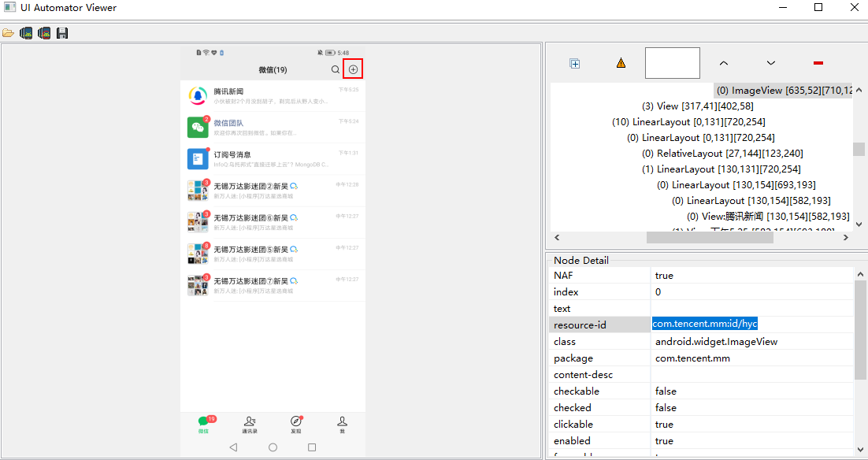This screenshot has height=460, width=868.
Task: Click the resource-id value com.tencent.mm:id/hyc
Action: tap(705, 325)
